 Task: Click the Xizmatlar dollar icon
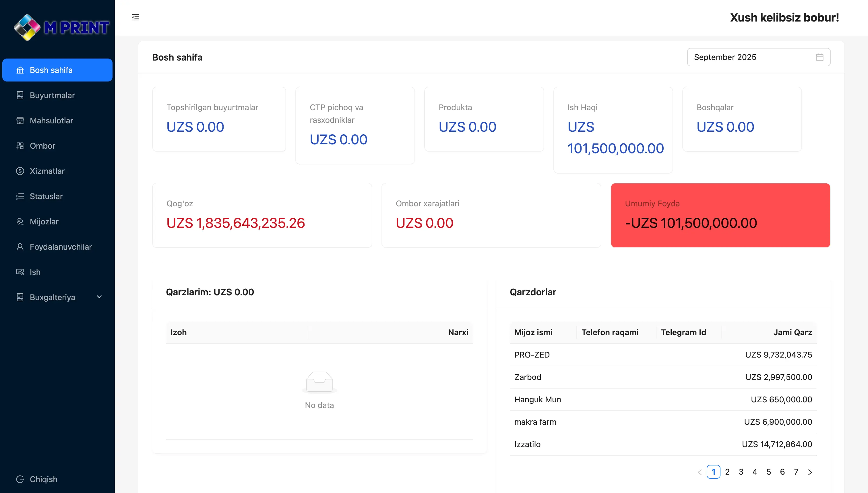pos(20,171)
